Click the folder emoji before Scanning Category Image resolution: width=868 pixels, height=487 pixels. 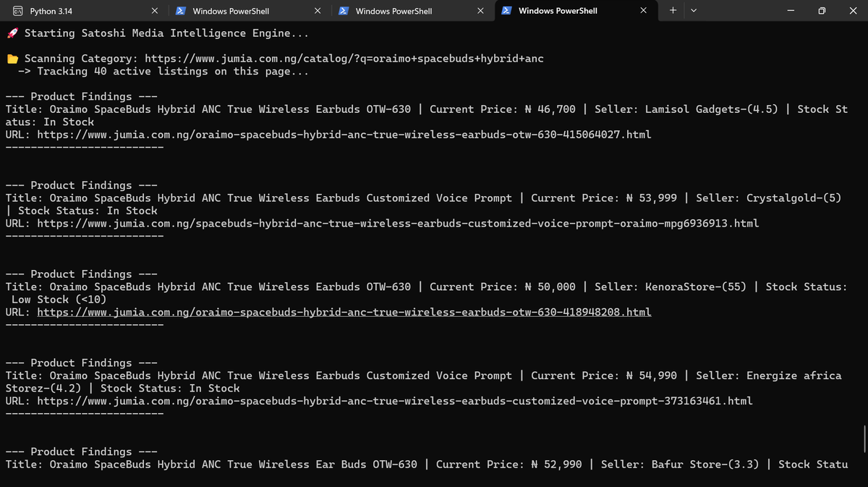12,59
